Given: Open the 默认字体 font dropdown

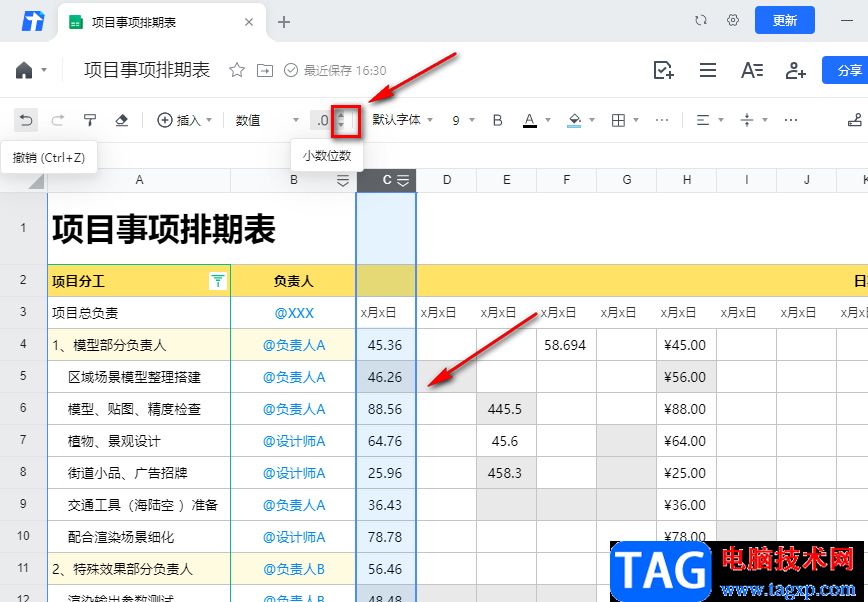Looking at the screenshot, I should 402,120.
